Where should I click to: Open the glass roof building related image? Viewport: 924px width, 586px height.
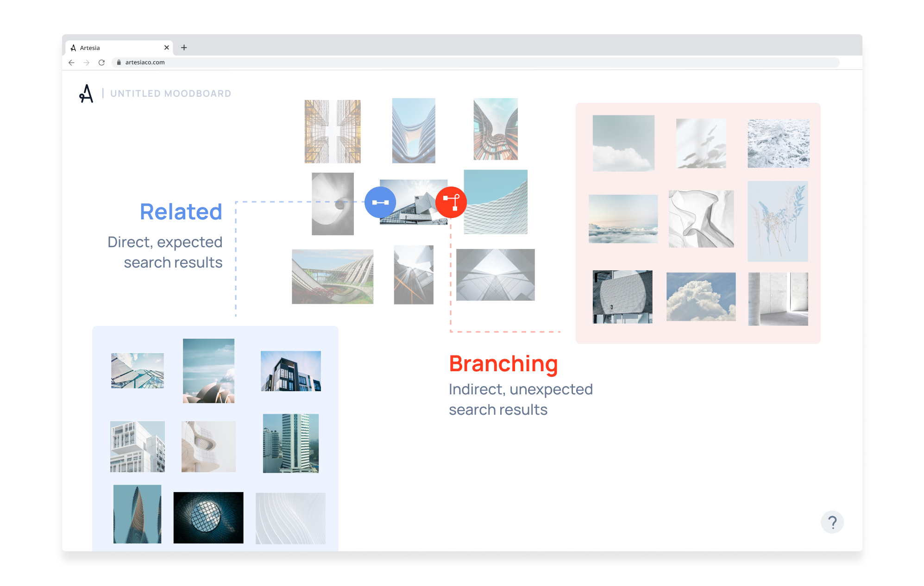click(138, 371)
